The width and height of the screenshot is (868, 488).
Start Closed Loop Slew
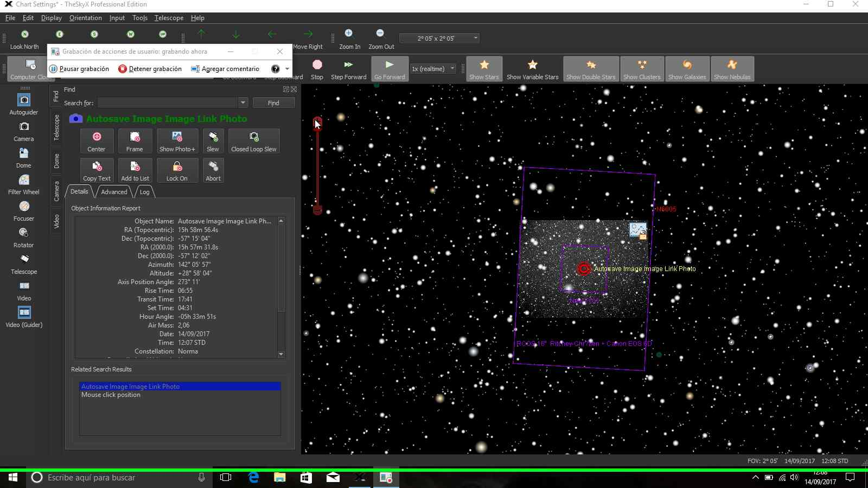point(254,141)
